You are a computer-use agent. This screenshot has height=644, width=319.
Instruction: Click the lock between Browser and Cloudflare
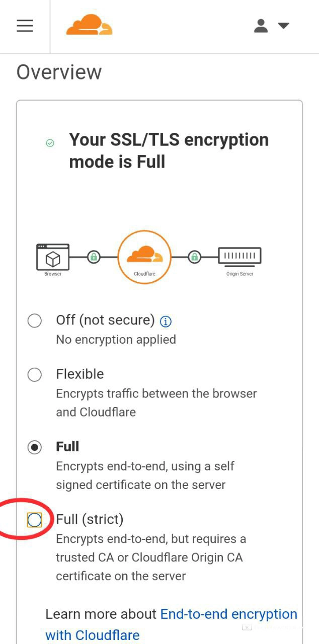[93, 257]
